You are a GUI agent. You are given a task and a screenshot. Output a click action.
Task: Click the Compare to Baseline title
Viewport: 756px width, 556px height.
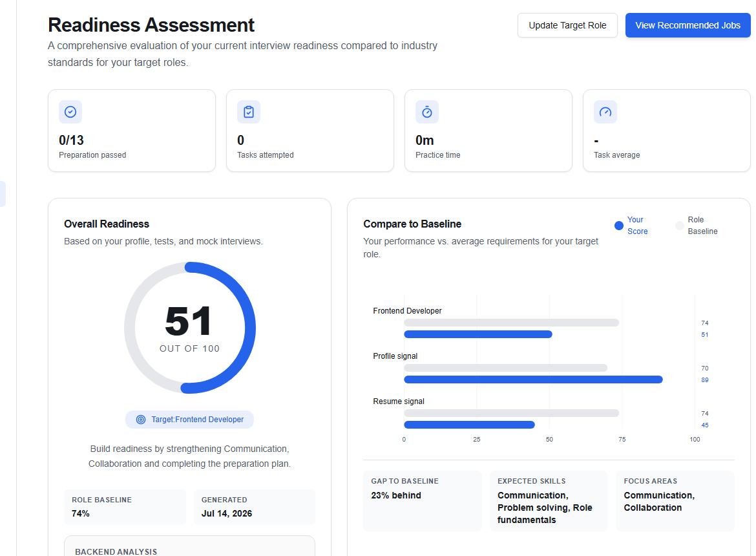point(412,224)
